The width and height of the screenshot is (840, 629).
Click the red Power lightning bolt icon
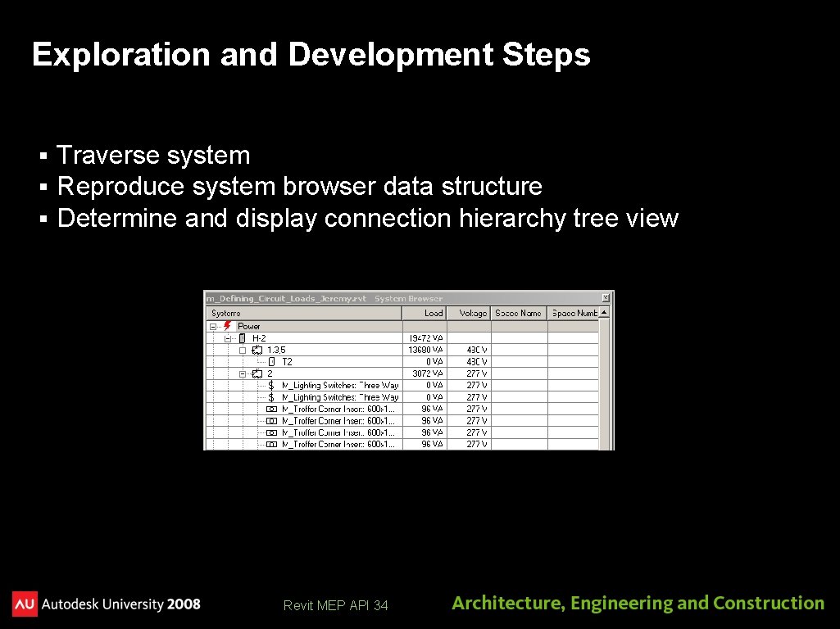click(x=228, y=325)
